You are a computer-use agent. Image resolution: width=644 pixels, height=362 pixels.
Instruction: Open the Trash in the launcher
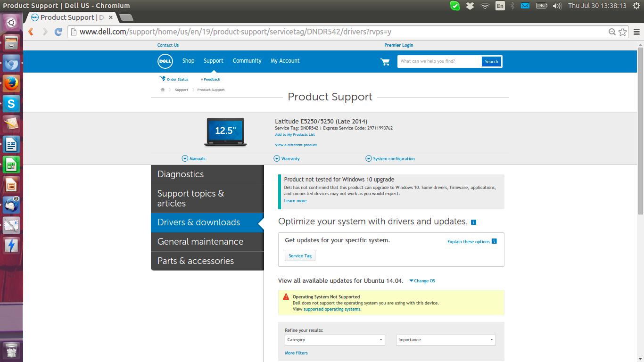point(11,350)
